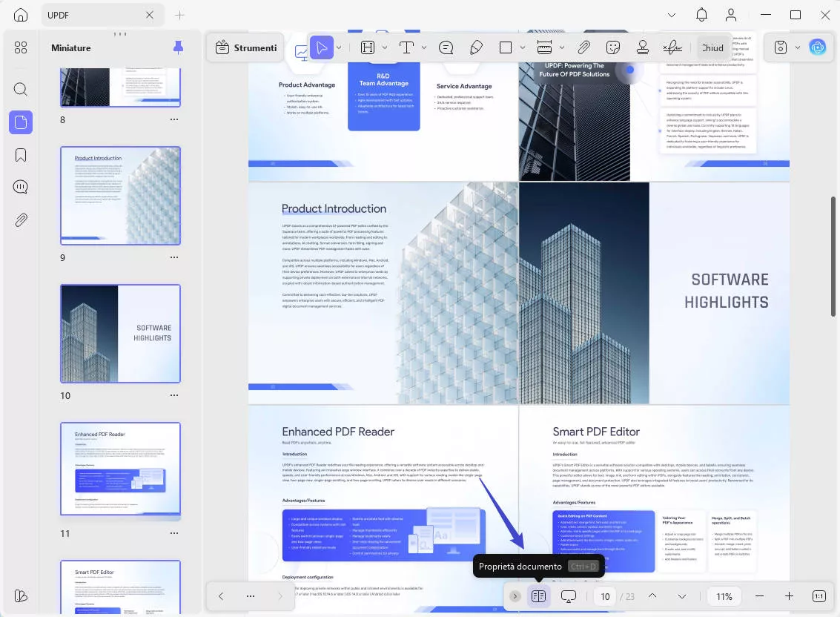Select the pencil drawing tool
This screenshot has width=840, height=617.
pos(476,47)
